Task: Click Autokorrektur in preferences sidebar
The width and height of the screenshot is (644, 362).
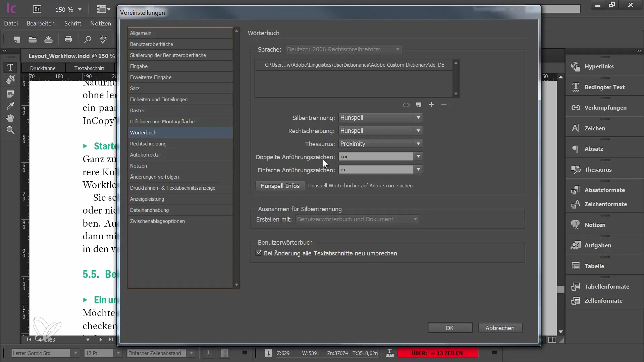Action: [146, 154]
